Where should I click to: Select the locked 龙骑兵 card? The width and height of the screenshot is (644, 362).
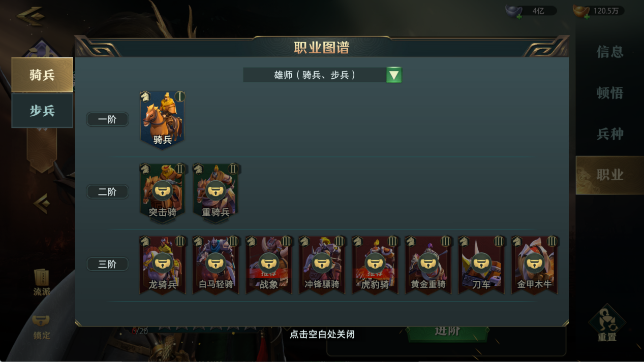[x=163, y=265]
